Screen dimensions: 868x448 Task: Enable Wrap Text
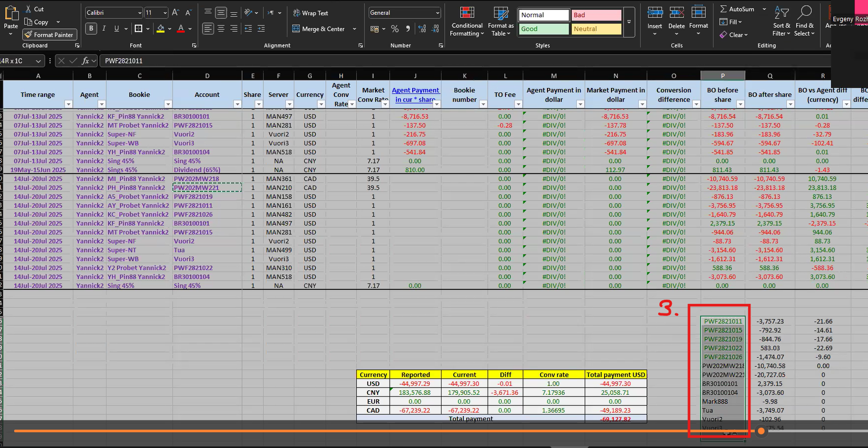(310, 13)
